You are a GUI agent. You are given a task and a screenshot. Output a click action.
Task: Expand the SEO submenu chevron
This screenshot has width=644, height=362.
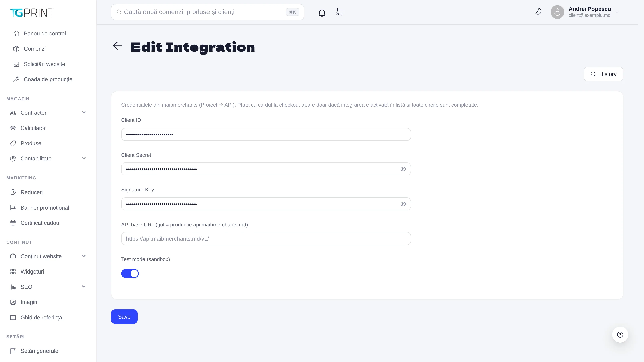coord(84,287)
